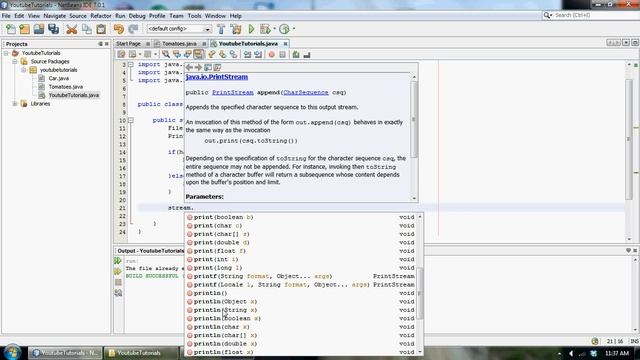Screen dimensions: 640x360
Task: Click the Windows Start button
Action: [x=12, y=352]
